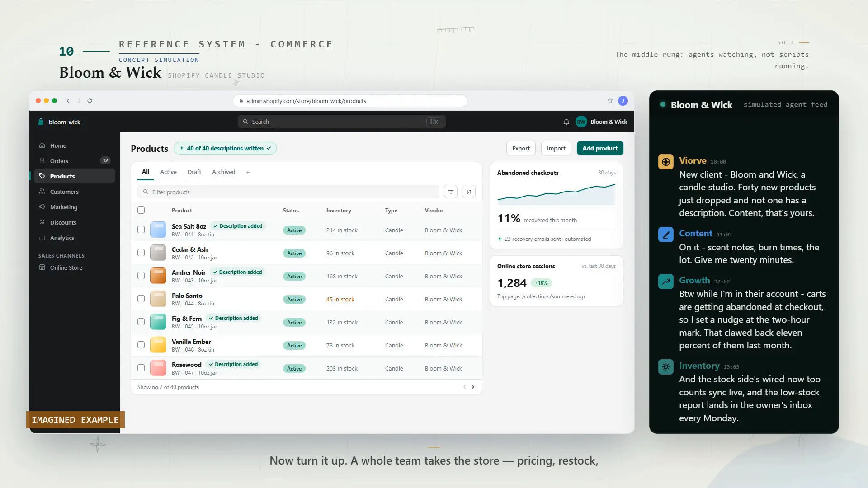
Task: Open the Vanilla Ember product thumbnail
Action: [158, 345]
